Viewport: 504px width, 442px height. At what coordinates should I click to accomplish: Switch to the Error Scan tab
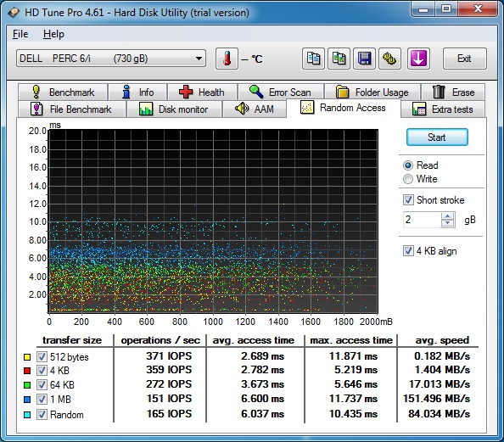(281, 92)
